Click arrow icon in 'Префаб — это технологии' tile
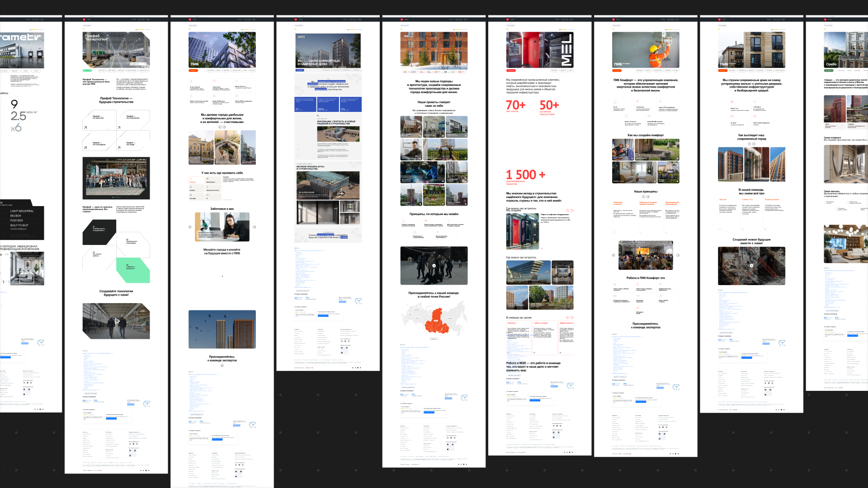 click(x=119, y=128)
